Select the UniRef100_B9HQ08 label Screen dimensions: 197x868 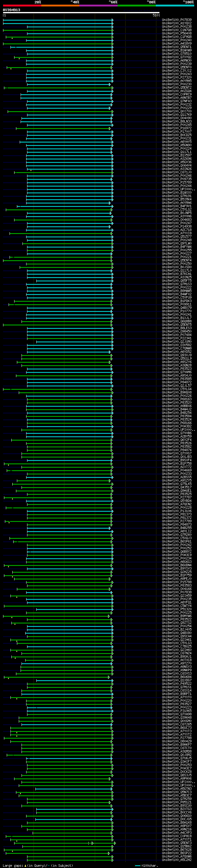coord(177,392)
